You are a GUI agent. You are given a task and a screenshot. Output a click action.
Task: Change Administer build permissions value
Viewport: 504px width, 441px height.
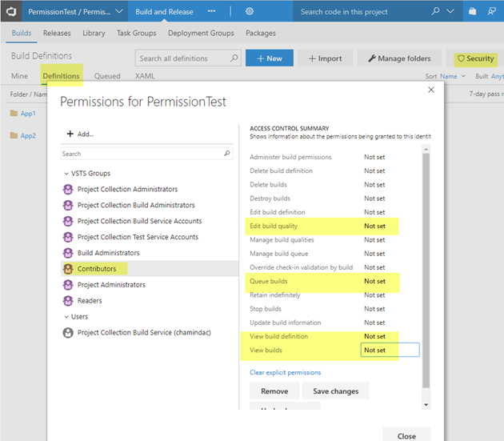pos(374,157)
